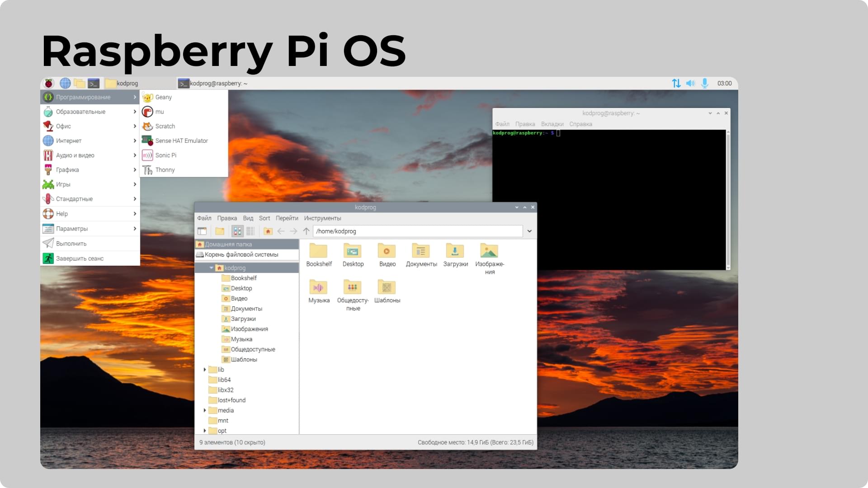Image resolution: width=868 pixels, height=488 pixels.
Task: Open the volume speaker tray icon
Action: pyautogui.click(x=690, y=83)
